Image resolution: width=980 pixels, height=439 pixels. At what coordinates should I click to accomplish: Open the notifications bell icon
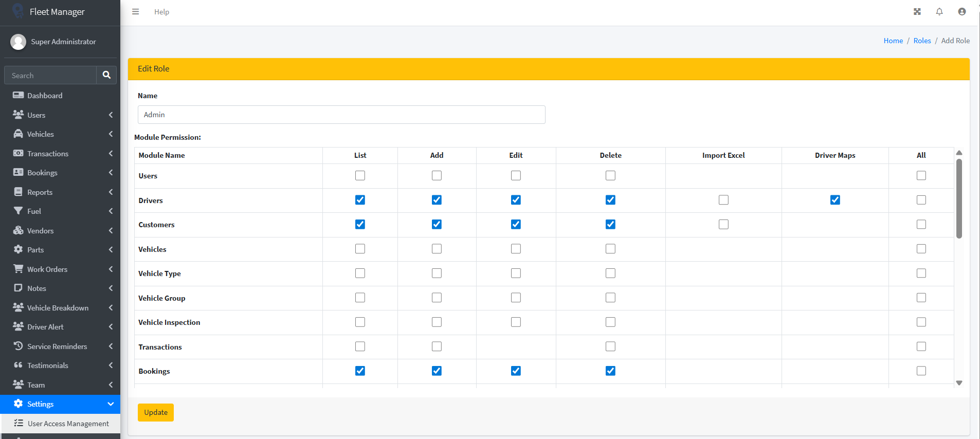[x=939, y=12]
